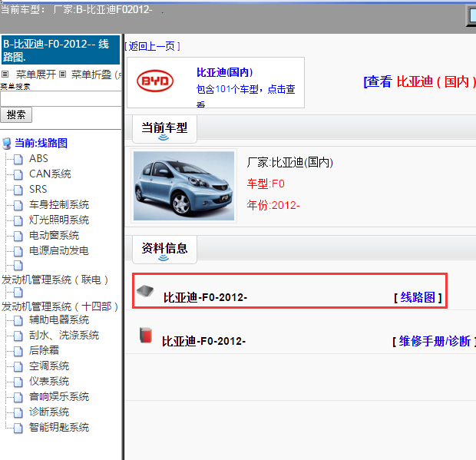The height and width of the screenshot is (460, 476).
Task: Select 车身控制系统 tree item
Action: pos(59,204)
